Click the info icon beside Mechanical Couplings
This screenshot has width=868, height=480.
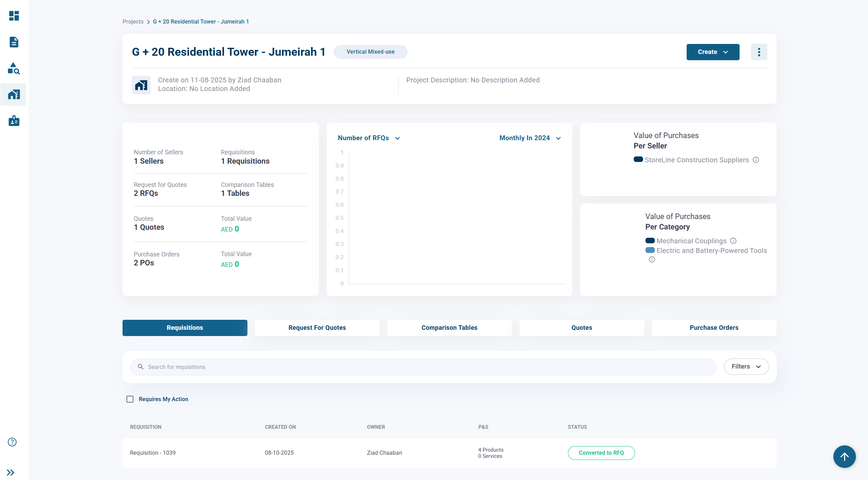734,241
